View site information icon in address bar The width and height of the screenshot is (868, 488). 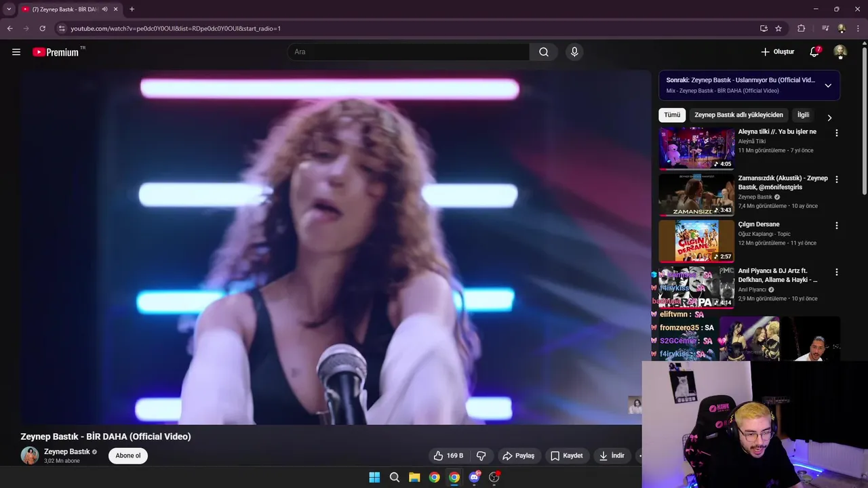click(62, 28)
